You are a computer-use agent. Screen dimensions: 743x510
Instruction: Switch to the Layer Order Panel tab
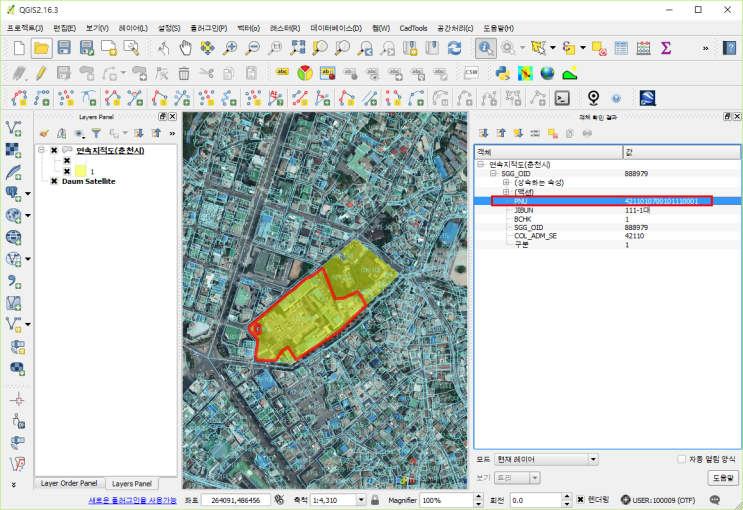click(x=68, y=483)
